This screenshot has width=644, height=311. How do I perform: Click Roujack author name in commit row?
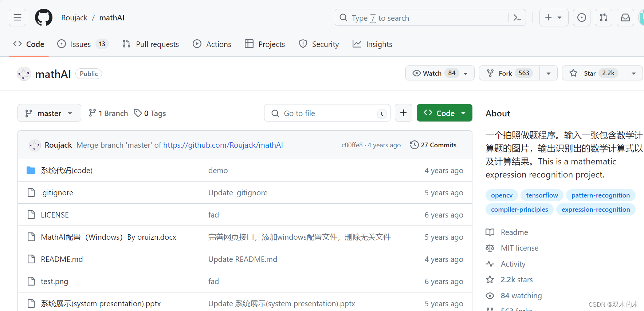[58, 145]
